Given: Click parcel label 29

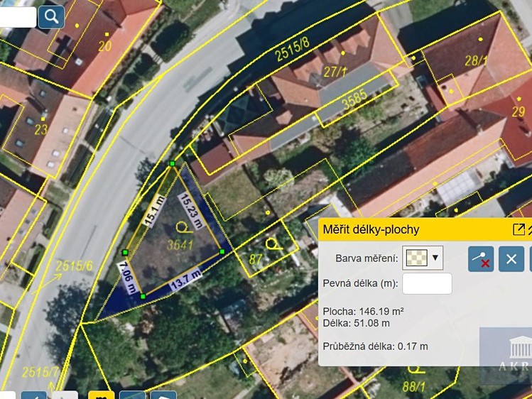Looking at the screenshot, I should click(x=519, y=111).
